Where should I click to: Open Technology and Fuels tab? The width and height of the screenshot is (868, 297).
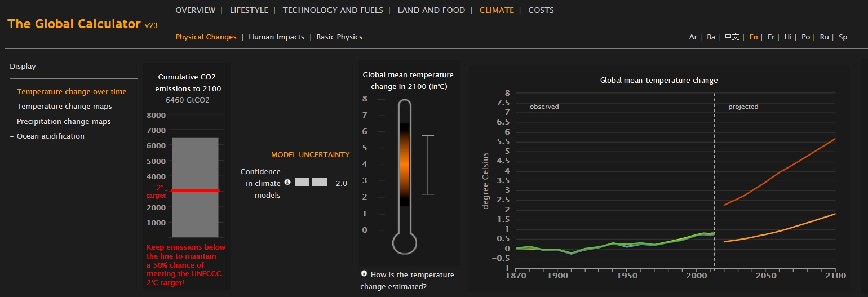coord(333,10)
